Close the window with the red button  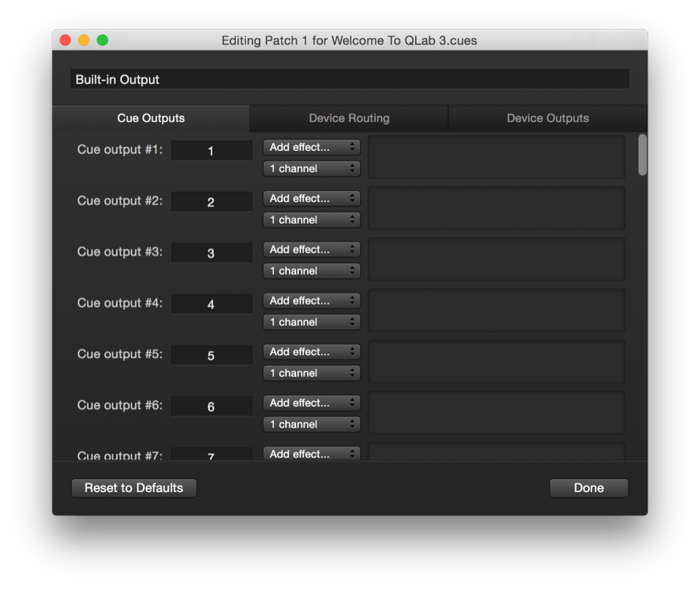pyautogui.click(x=65, y=40)
